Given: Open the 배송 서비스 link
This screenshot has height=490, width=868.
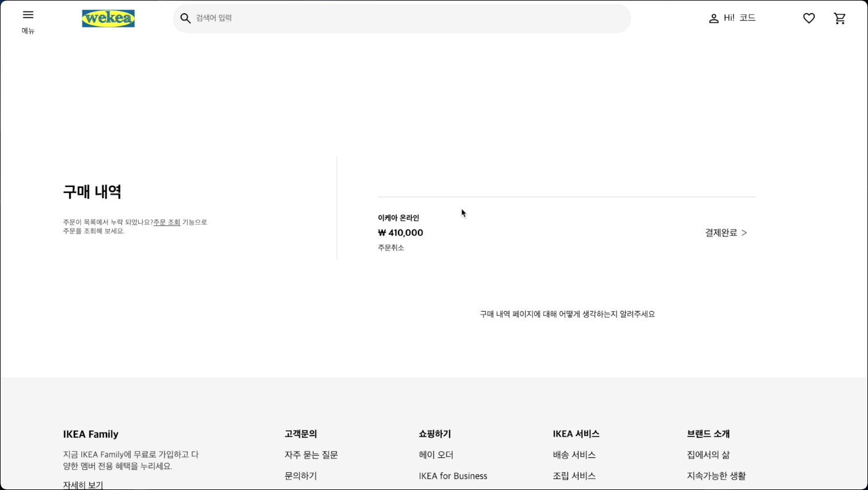Looking at the screenshot, I should coord(574,454).
